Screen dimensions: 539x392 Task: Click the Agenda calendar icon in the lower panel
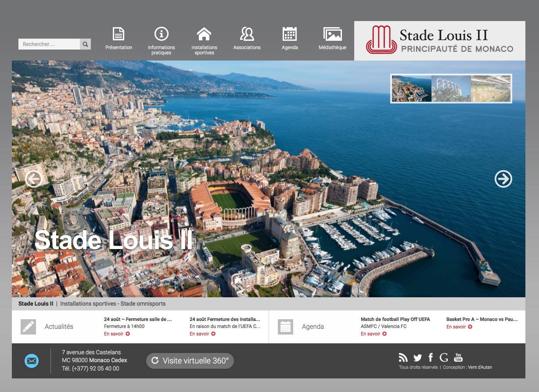[x=285, y=327]
